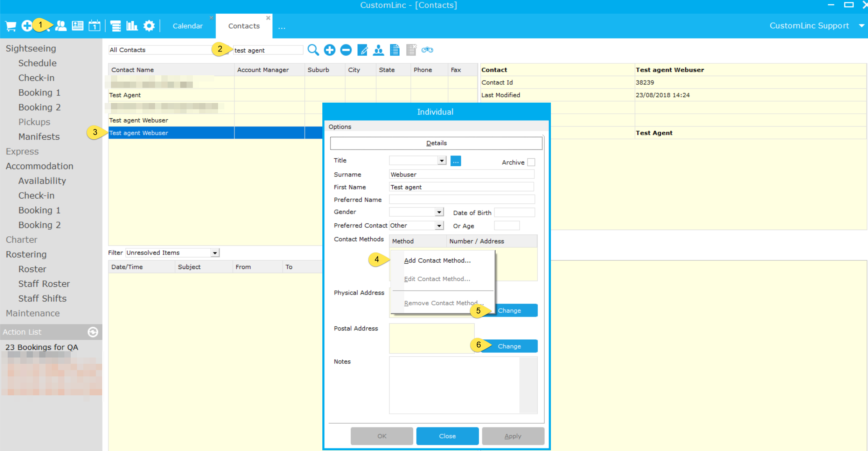The image size is (868, 451).
Task: Click the blue plus add contact icon
Action: (x=329, y=50)
